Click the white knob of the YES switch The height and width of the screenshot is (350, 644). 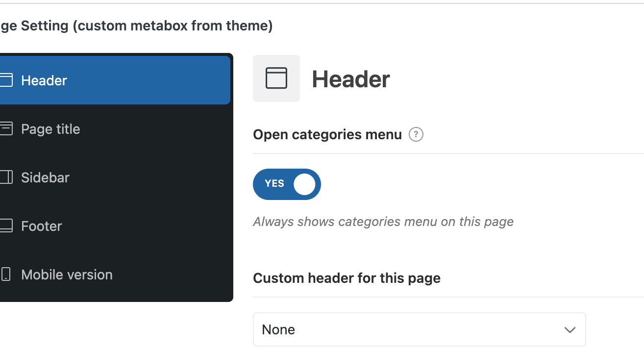[x=304, y=184]
